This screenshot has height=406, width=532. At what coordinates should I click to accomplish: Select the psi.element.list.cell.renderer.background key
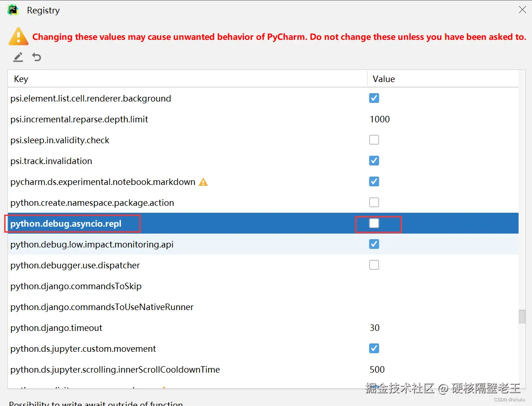click(x=91, y=99)
